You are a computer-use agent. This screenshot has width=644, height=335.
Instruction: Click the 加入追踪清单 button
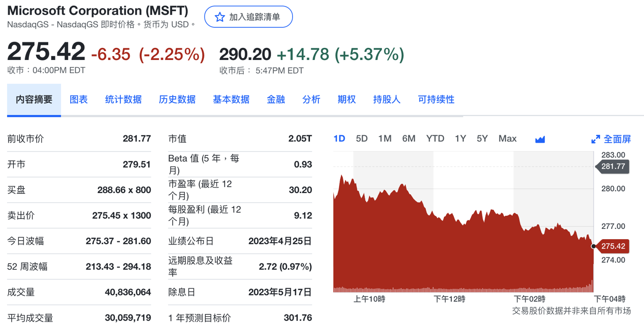248,17
